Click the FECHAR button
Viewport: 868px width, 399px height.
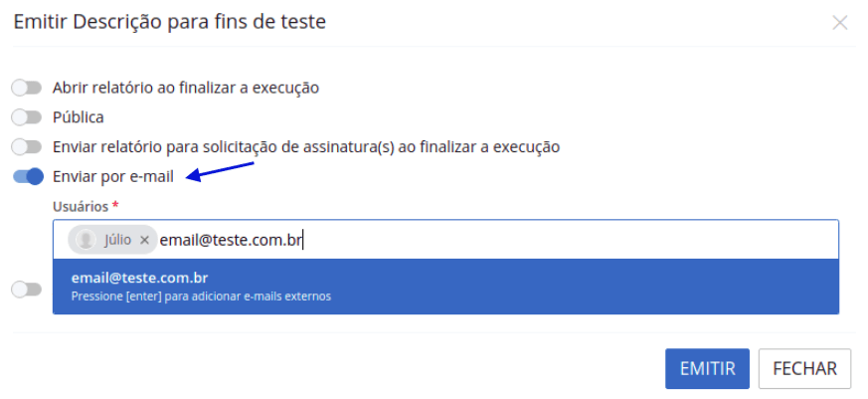(x=804, y=368)
